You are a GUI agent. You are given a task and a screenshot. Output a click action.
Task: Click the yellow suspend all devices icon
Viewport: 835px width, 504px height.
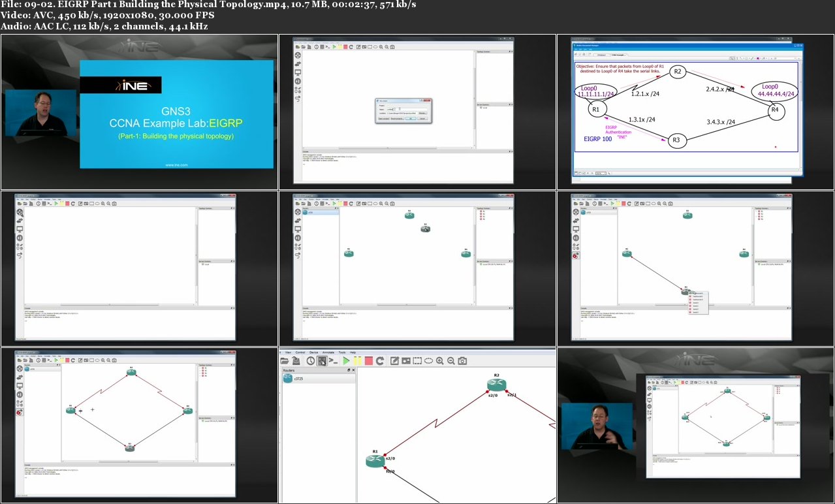pyautogui.click(x=358, y=361)
